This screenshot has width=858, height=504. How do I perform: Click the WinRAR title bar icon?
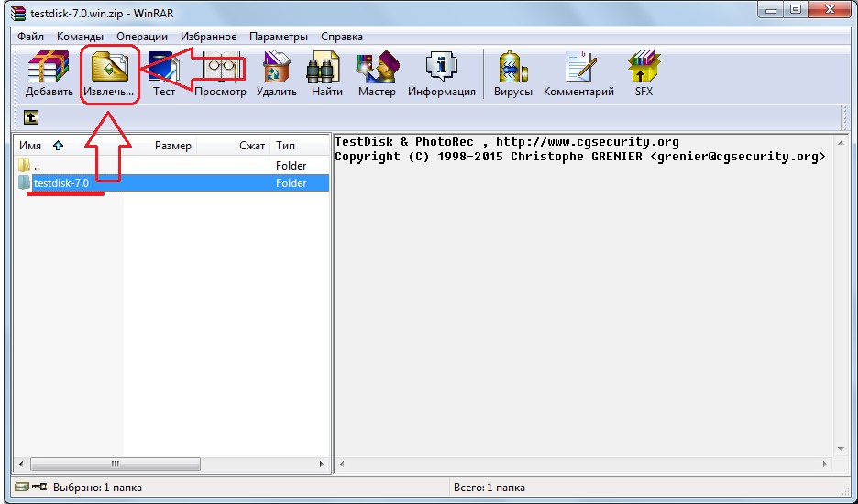(18, 13)
